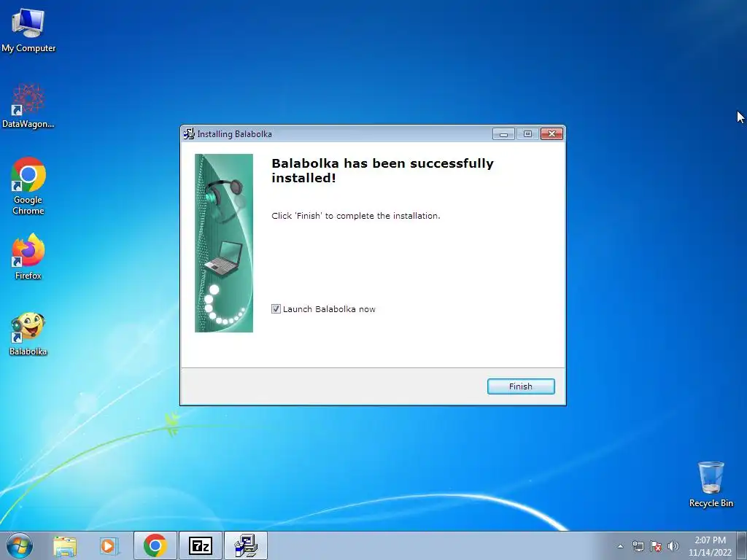This screenshot has width=747, height=560.
Task: Select the Balabolka desktop shortcut icon
Action: (x=28, y=334)
